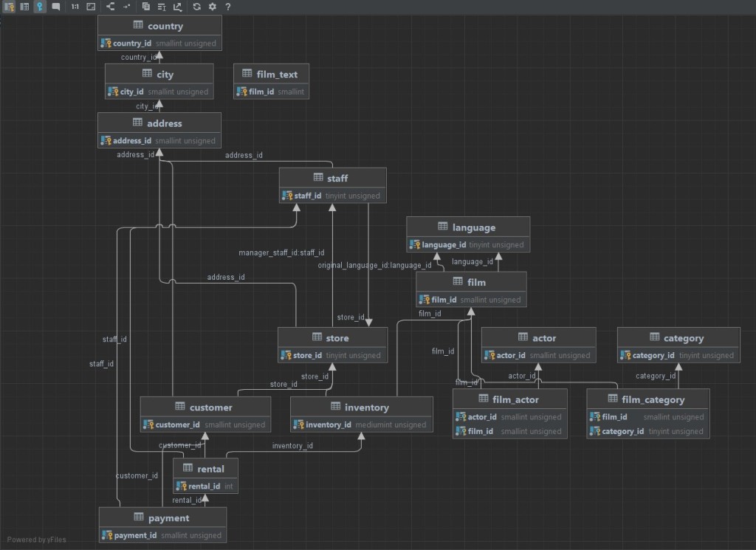Screen dimensions: 756x550
Task: Click the route edges arrow icon
Action: click(126, 7)
